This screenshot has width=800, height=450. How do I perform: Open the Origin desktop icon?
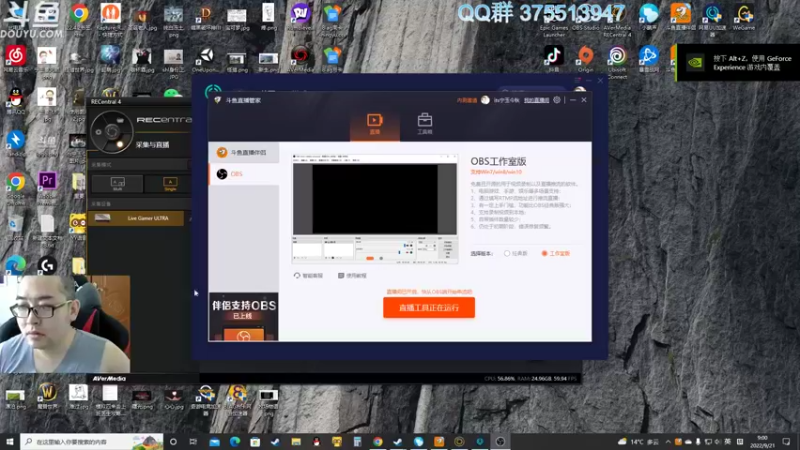(x=586, y=57)
